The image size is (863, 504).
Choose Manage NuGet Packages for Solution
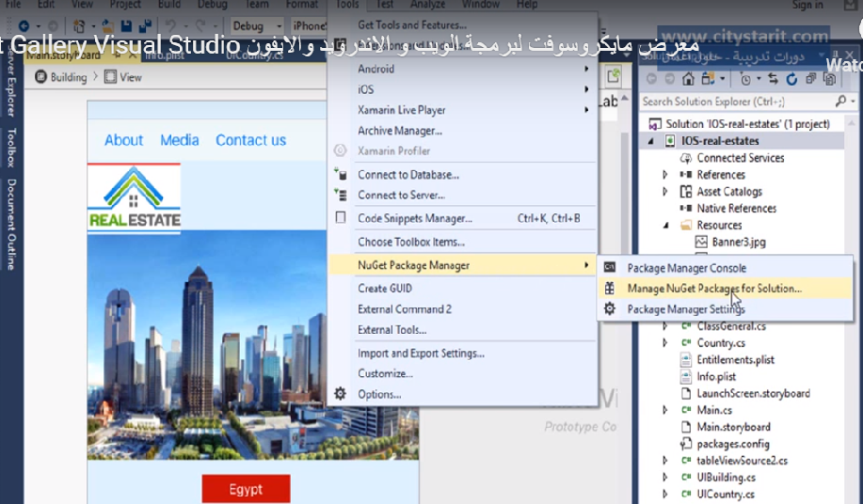726,288
